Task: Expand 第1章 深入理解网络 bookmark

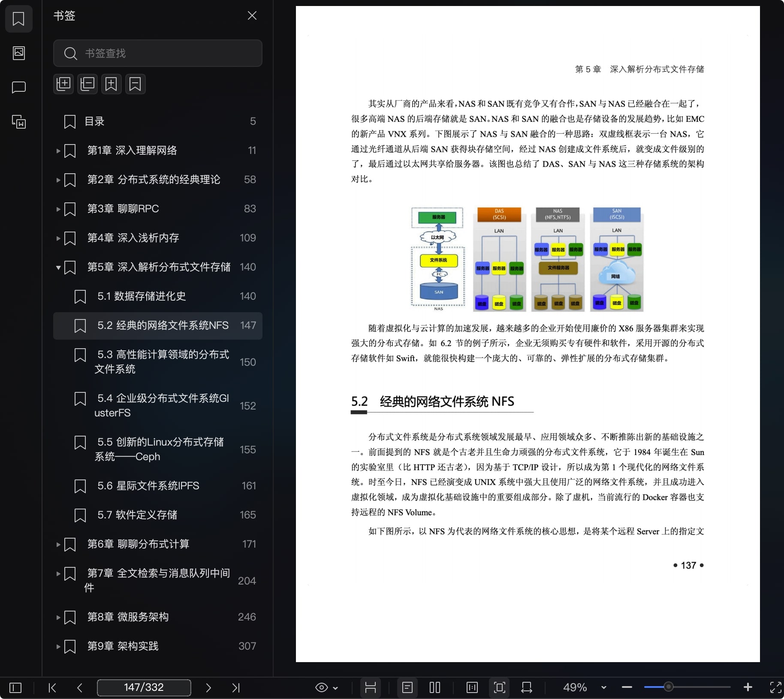Action: coord(58,151)
